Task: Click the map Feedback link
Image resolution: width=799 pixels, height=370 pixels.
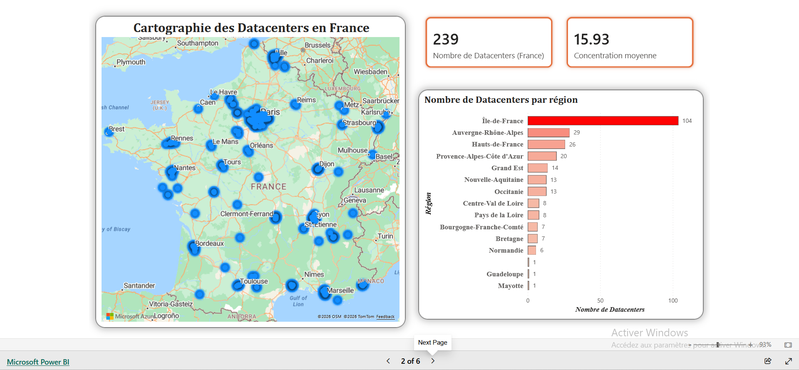Action: 385,316
